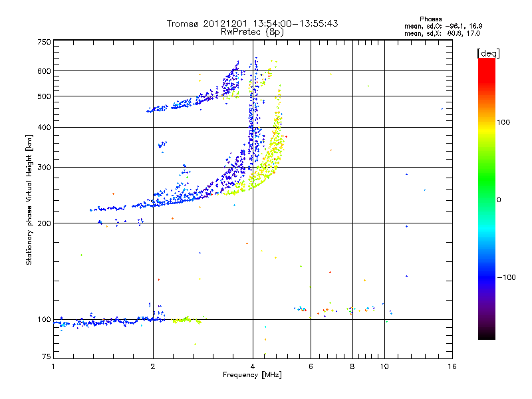The width and height of the screenshot is (532, 399).
Task: Click y-axis tick label '300'
Action: point(44,168)
